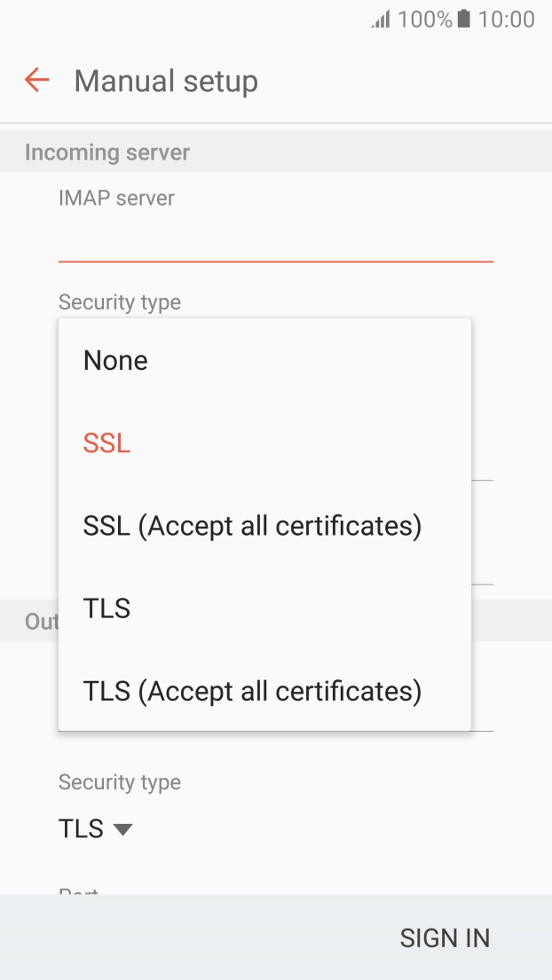This screenshot has width=552, height=980.
Task: Open the outgoing Security type dropdown
Action: pos(96,827)
